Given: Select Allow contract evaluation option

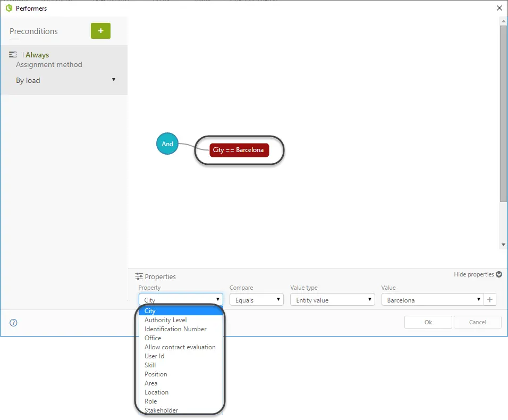Looking at the screenshot, I should pos(181,347).
